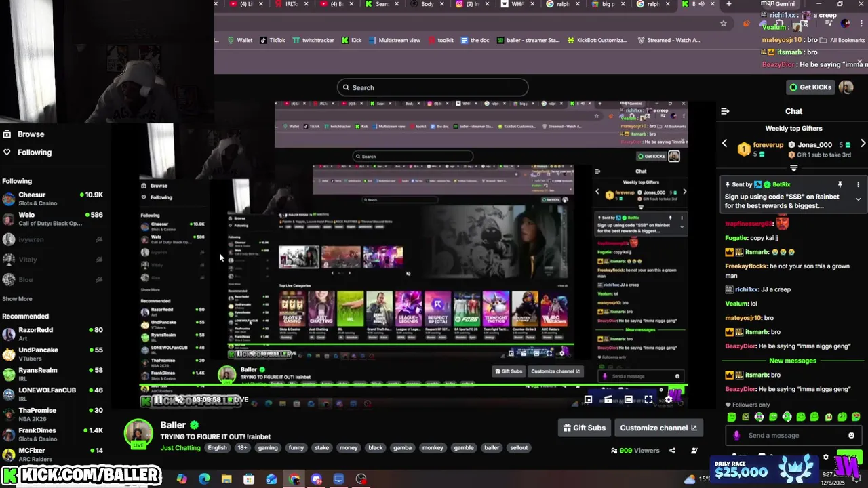Select the English tag

[x=217, y=448]
